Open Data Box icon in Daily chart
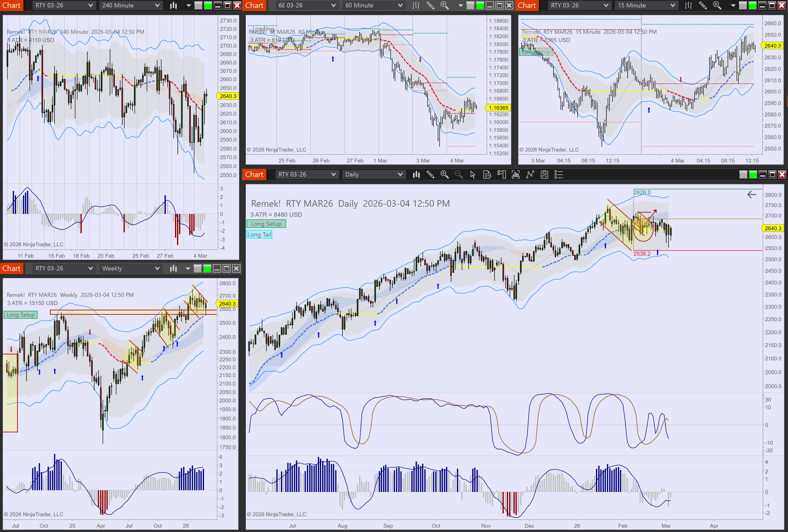Screen dimensions: 788x532 (x=487, y=175)
